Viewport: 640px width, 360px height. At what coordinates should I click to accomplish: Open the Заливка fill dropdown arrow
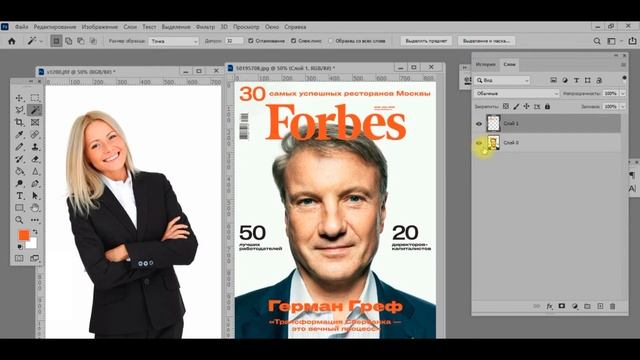coord(623,107)
